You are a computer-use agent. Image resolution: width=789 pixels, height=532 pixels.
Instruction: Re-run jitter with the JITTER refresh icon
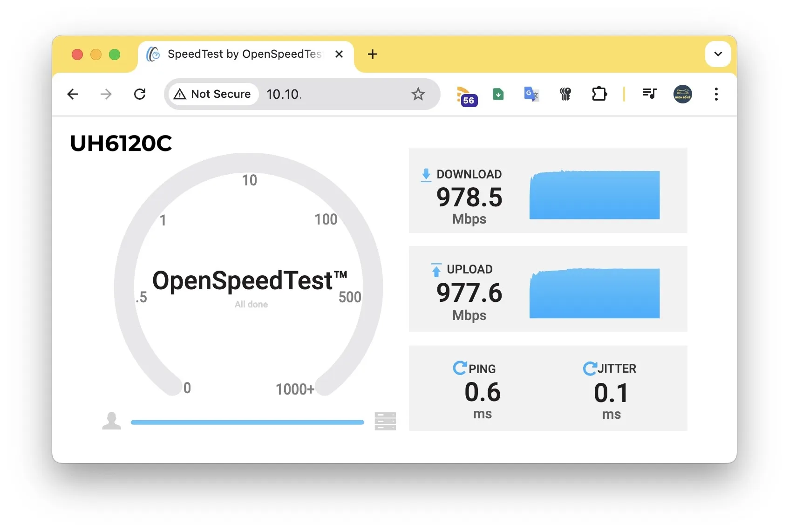pos(590,368)
